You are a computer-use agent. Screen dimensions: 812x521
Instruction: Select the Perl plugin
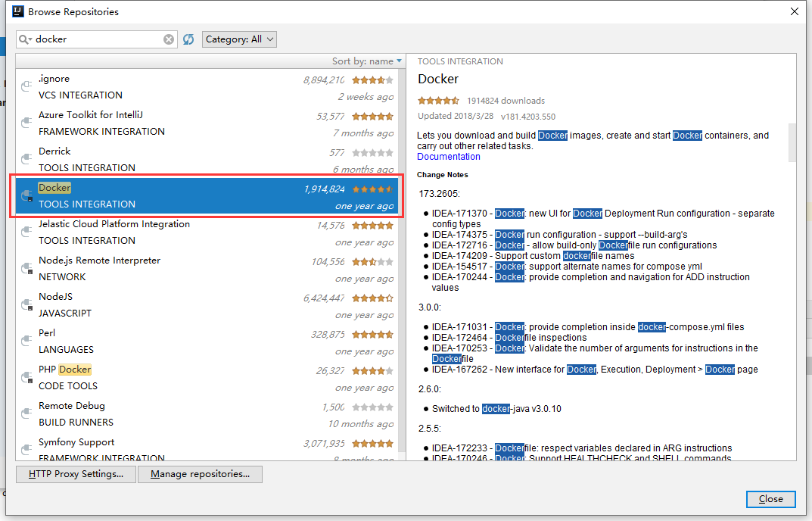click(207, 341)
